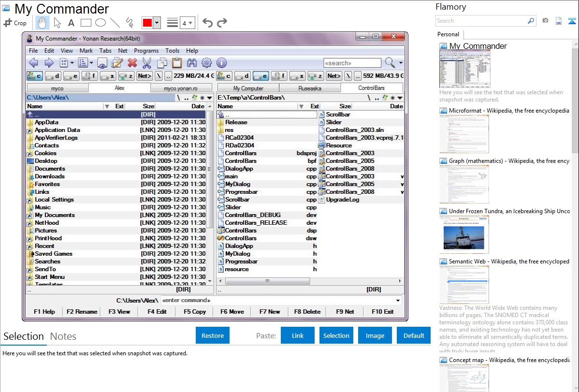Select the arrow pointer tool

(x=57, y=23)
